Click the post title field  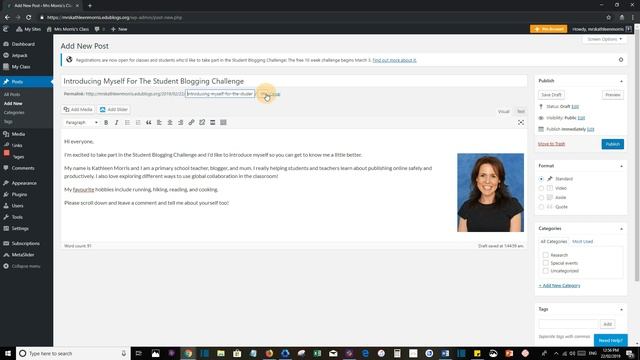(x=294, y=81)
